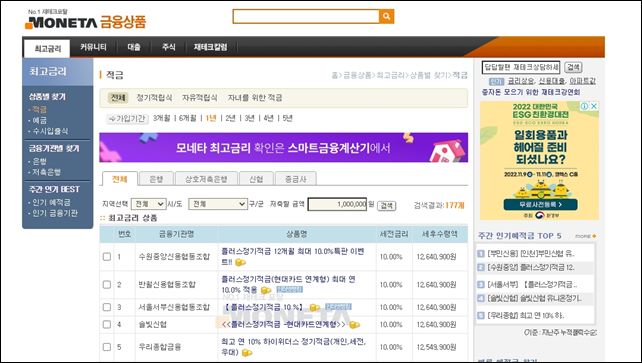Click the ad info icon on ESG banner
642x363 pixels.
coord(585,106)
